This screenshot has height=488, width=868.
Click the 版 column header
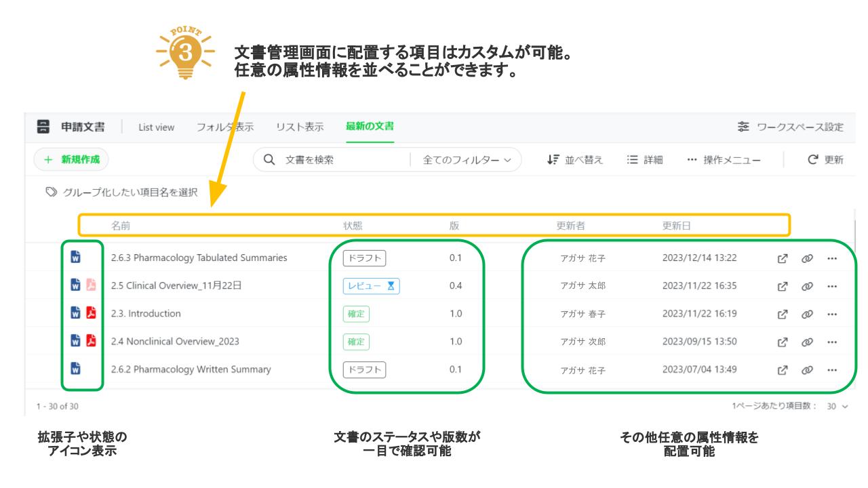tap(454, 225)
